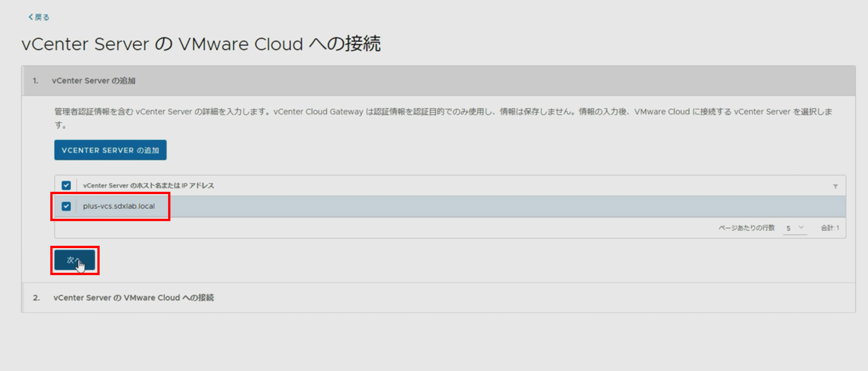Viewport: 868px width, 371px height.
Task: Go back using the 戻る link
Action: point(39,17)
